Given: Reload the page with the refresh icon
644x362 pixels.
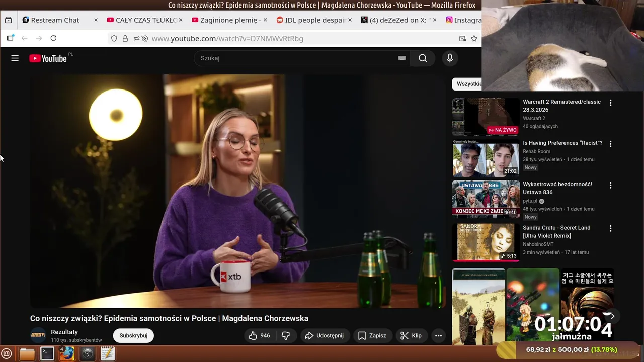Looking at the screenshot, I should point(53,38).
